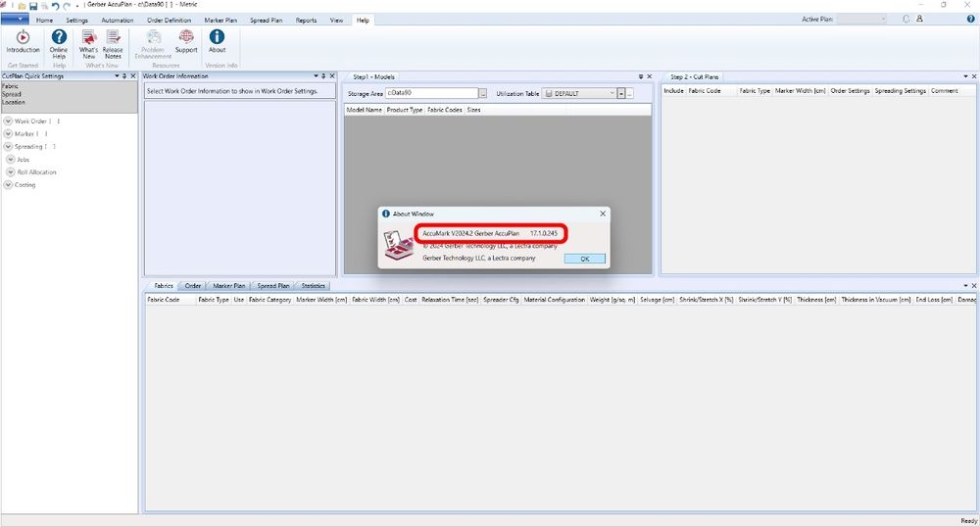The width and height of the screenshot is (980, 527).
Task: Expand the Marker section in quick settings
Action: (x=8, y=133)
